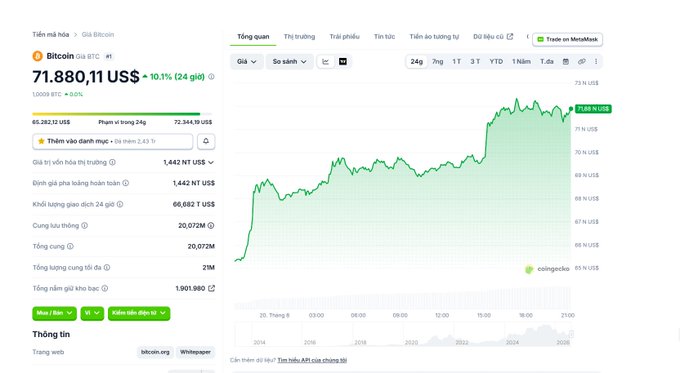The image size is (680, 373).
Task: Click info icon next to 20,072M circulating value
Action: pyautogui.click(x=211, y=226)
